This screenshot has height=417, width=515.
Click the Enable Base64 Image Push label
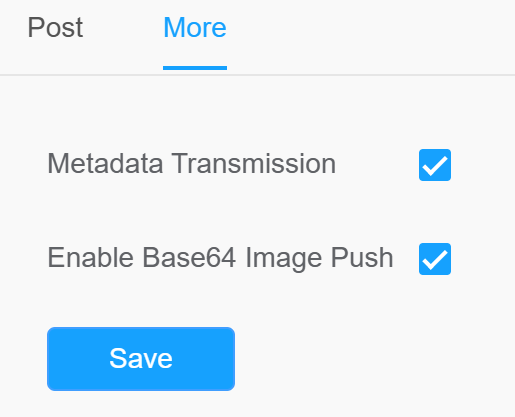pyautogui.click(x=220, y=258)
